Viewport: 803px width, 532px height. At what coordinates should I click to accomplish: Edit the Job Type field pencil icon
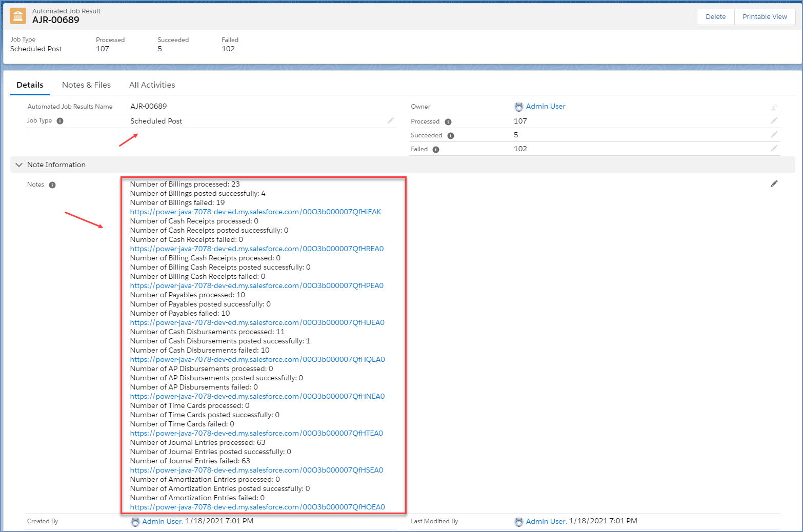coord(391,121)
